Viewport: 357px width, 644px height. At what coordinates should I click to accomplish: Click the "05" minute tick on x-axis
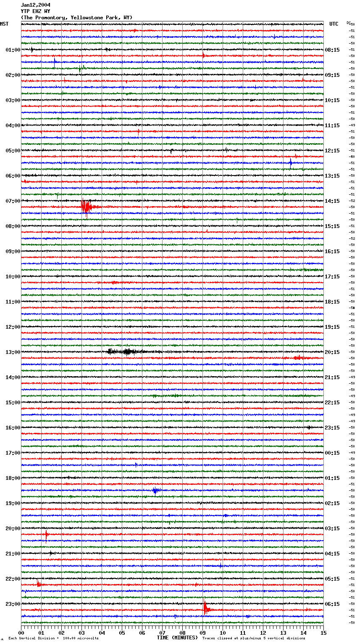pos(122,633)
